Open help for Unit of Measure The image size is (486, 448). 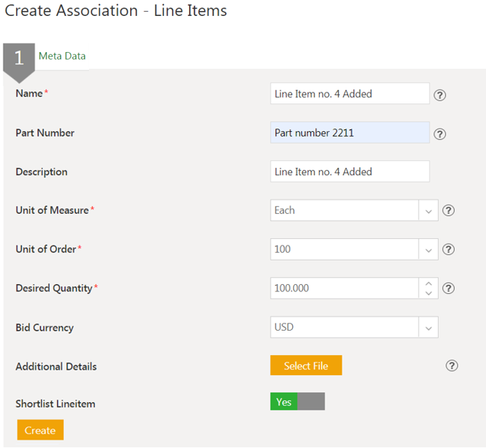point(448,210)
